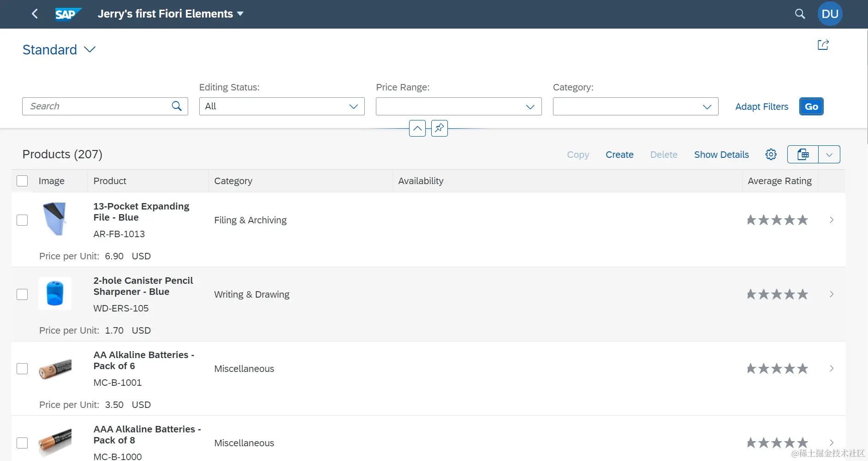The image size is (868, 461).
Task: Click the SAP logo
Action: (x=68, y=14)
